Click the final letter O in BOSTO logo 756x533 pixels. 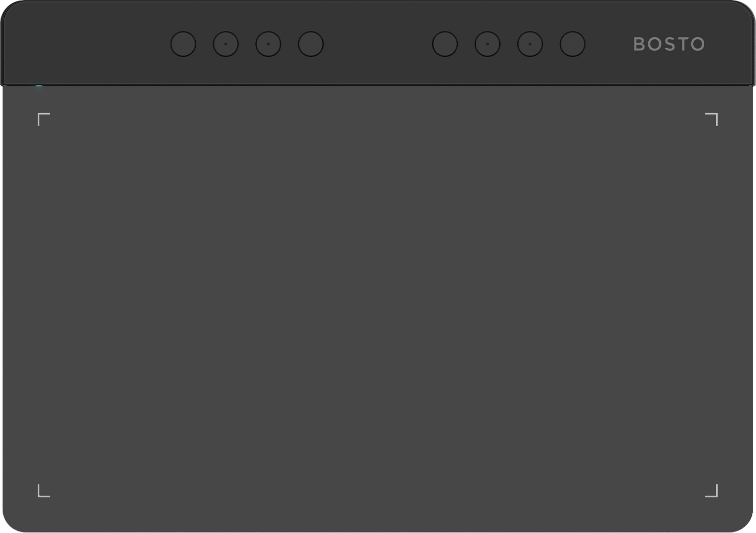(697, 44)
